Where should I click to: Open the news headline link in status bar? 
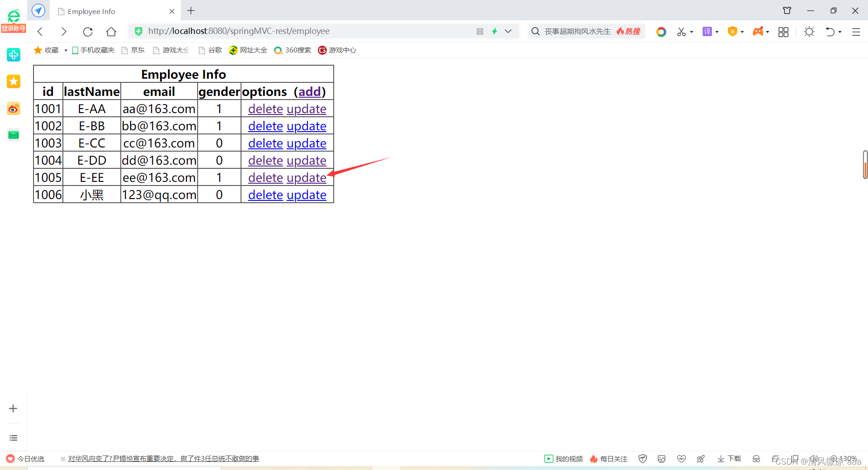coord(163,459)
